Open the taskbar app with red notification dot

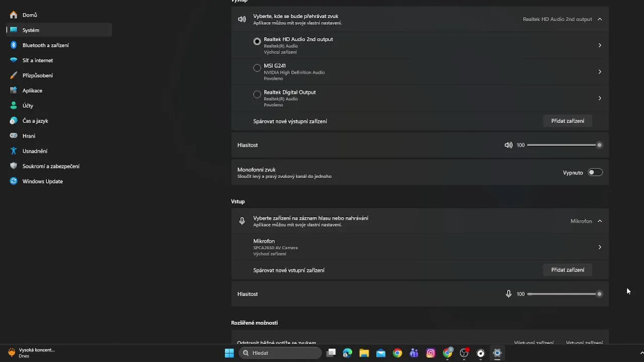click(464, 353)
